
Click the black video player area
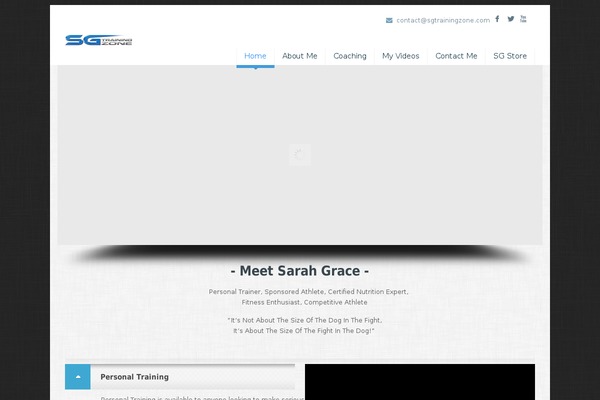(420, 382)
